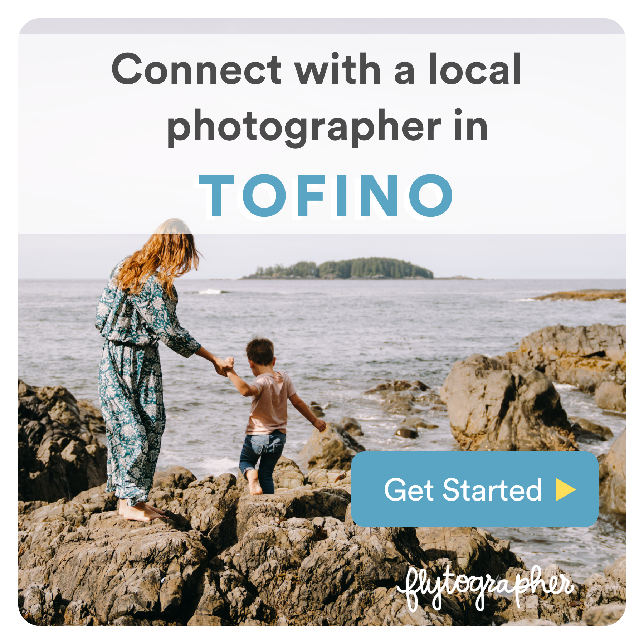Click the grey strip atop the banner
The height and width of the screenshot is (644, 644).
322,26
